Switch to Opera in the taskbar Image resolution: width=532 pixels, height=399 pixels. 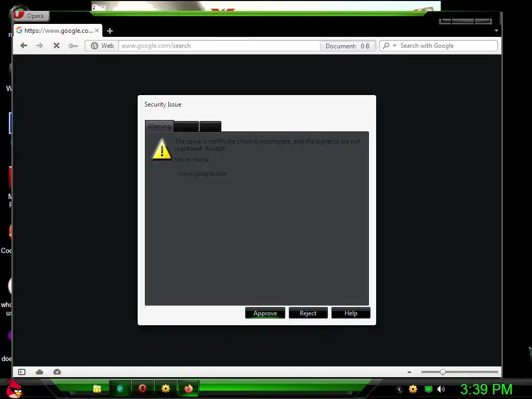[x=142, y=389]
